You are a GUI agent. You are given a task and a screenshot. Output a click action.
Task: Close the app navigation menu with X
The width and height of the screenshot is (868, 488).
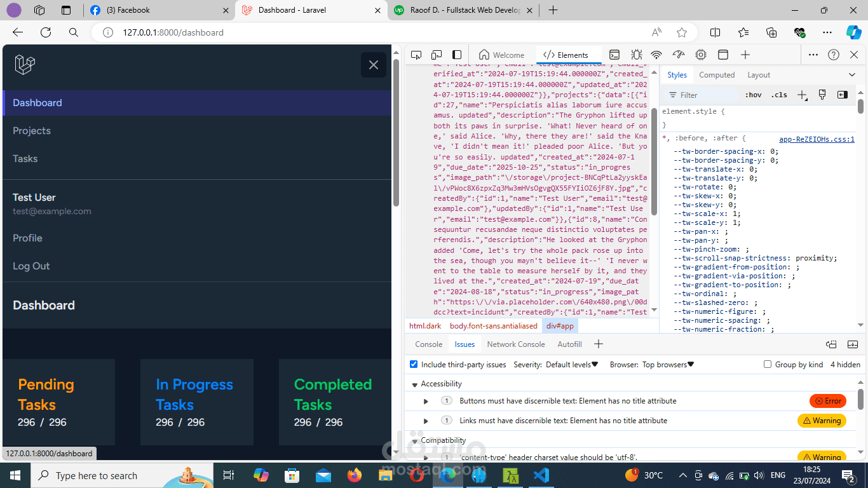[374, 65]
